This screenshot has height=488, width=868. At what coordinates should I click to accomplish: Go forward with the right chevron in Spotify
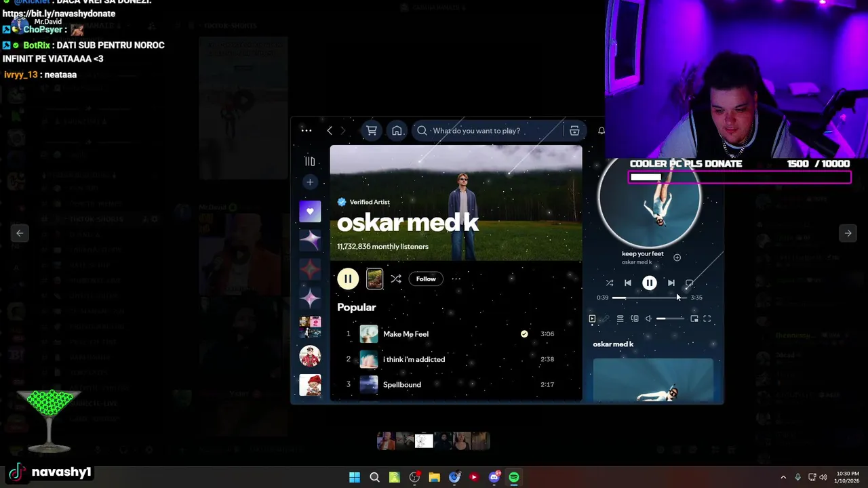[x=342, y=131]
